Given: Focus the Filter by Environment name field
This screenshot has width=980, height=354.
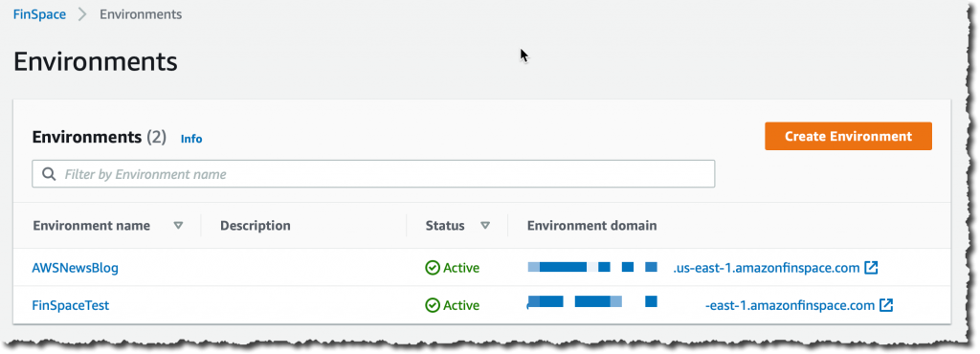Looking at the screenshot, I should (x=373, y=173).
